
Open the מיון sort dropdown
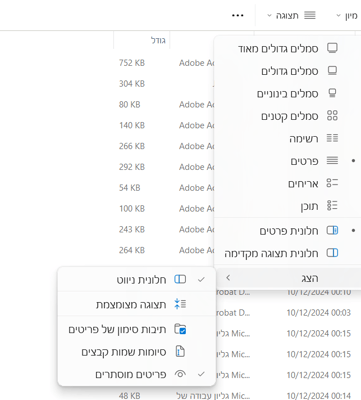(347, 16)
